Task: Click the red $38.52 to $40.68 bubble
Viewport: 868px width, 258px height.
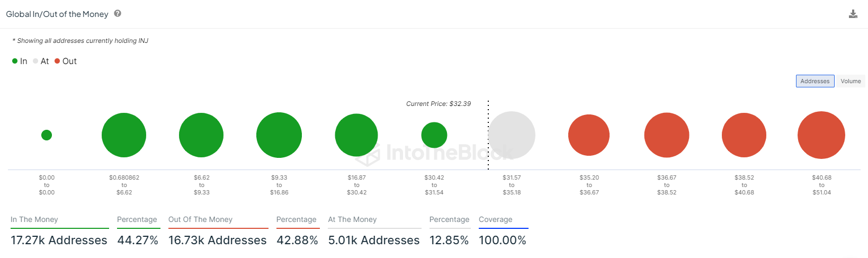Action: (x=744, y=135)
